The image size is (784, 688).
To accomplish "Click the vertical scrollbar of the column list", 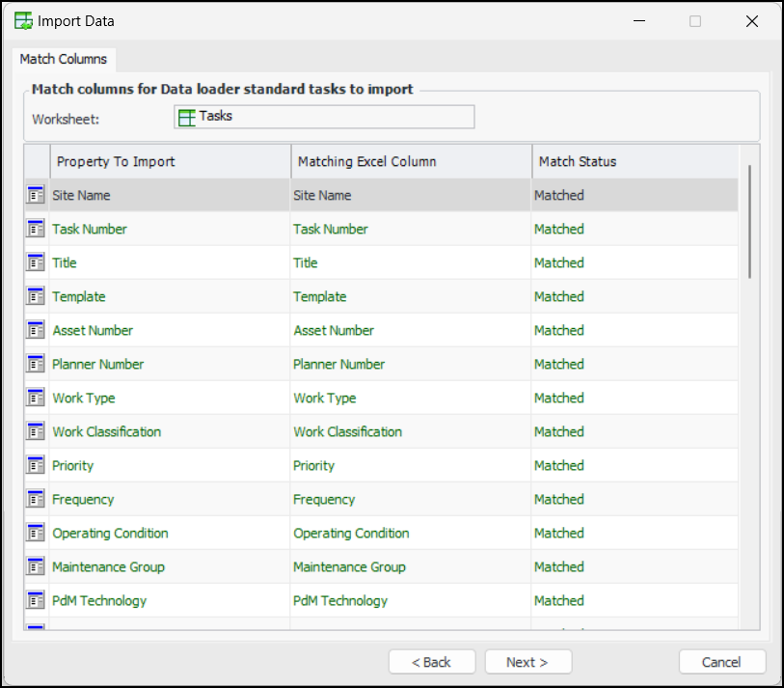I will 749,222.
